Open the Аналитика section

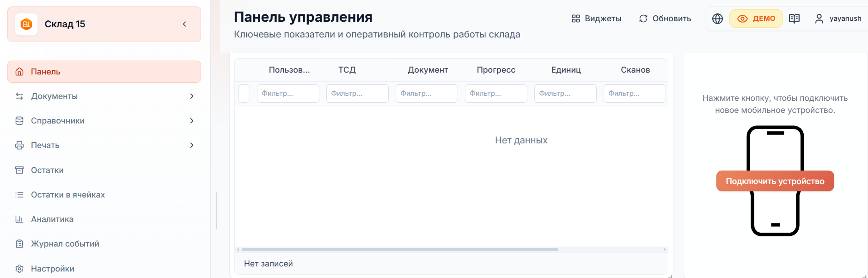tap(104, 219)
